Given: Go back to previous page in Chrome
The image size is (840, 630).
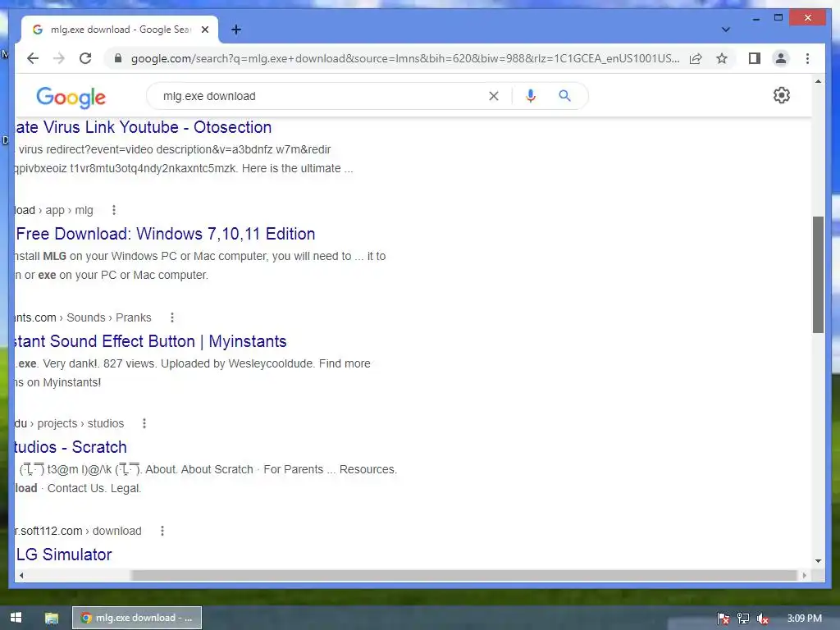Looking at the screenshot, I should tap(33, 58).
